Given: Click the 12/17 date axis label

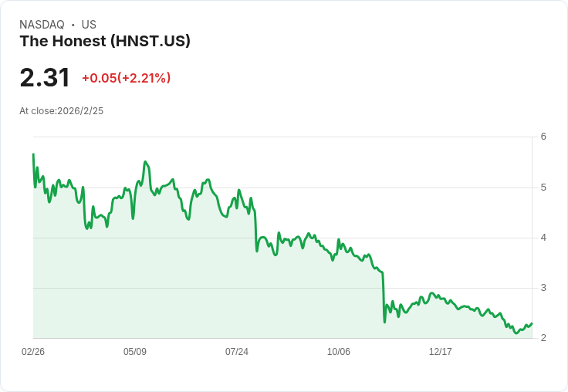Looking at the screenshot, I should point(440,351).
